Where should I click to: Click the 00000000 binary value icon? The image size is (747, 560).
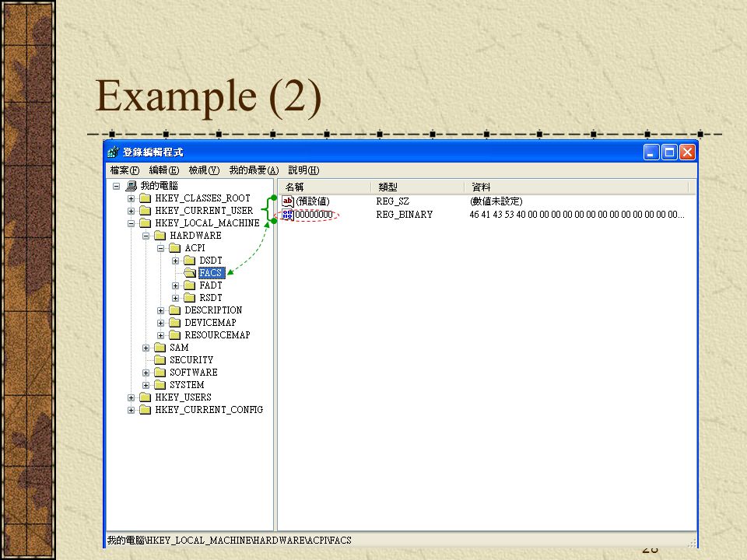288,215
